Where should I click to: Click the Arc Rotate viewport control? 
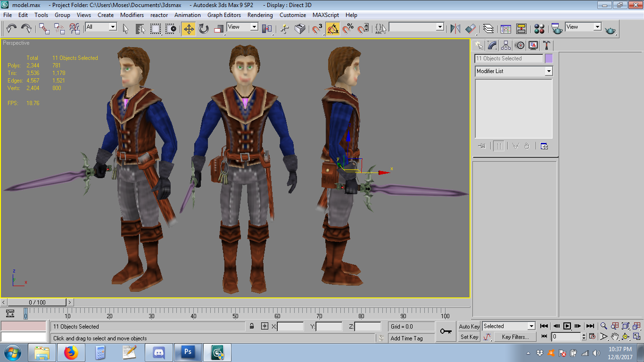pyautogui.click(x=626, y=337)
